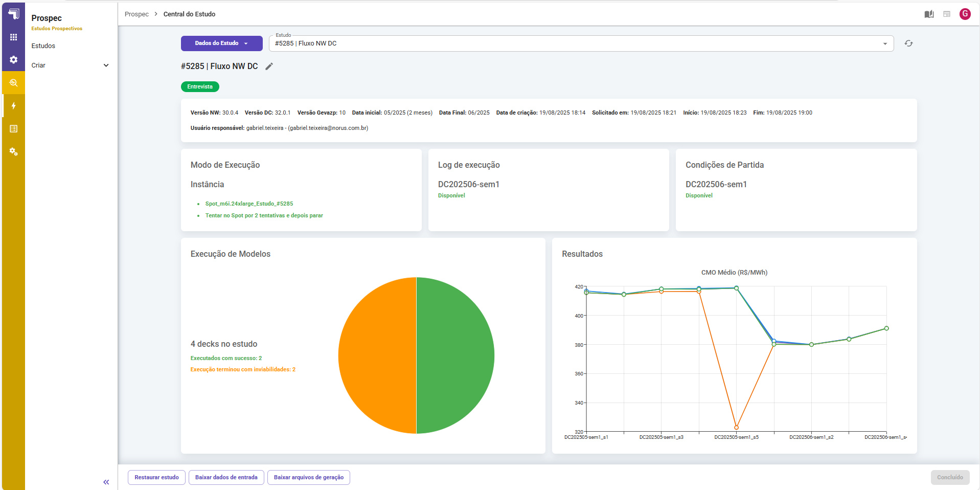Click the Restaurar estudo button
Image resolution: width=980 pixels, height=490 pixels.
[x=156, y=477]
